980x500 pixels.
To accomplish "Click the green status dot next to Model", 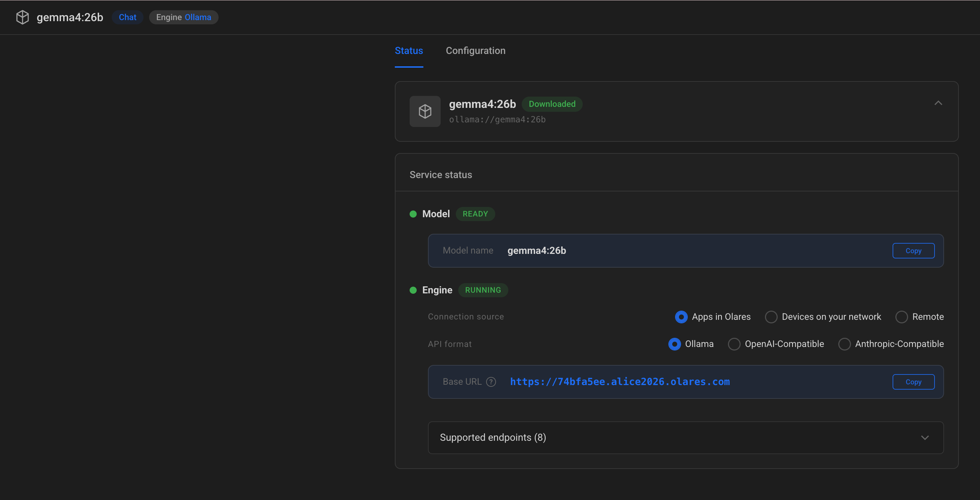I will tap(413, 214).
